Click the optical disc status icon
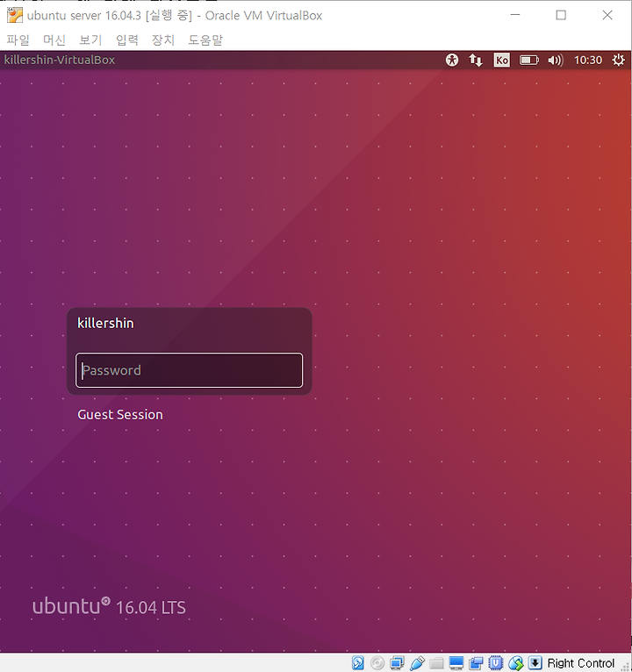Screen dimensions: 632x672 click(x=377, y=663)
